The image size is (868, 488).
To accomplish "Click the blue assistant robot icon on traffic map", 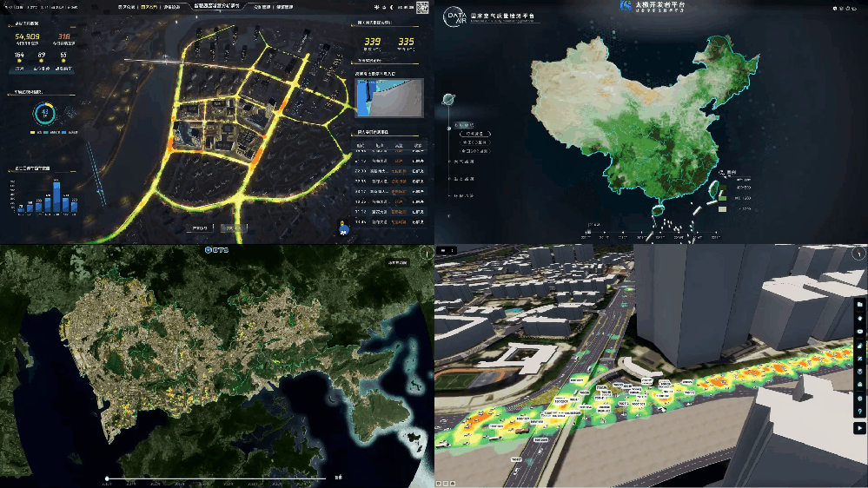I will 343,228.
